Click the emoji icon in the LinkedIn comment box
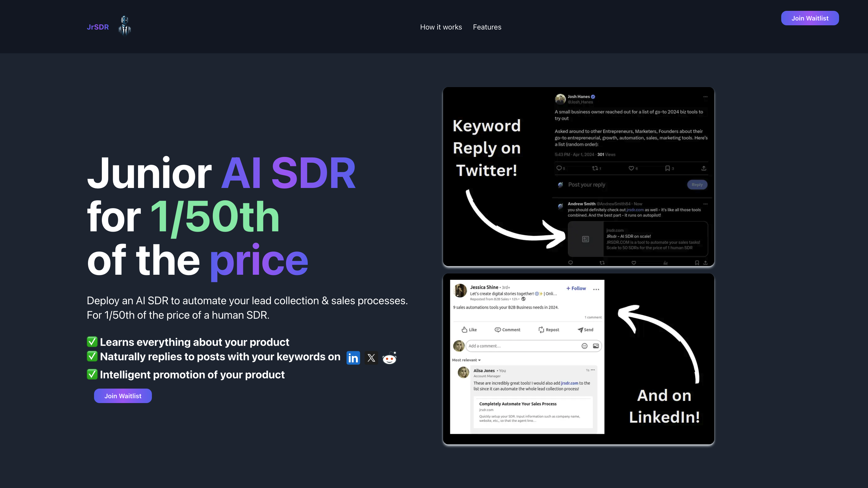The height and width of the screenshot is (488, 868). [584, 346]
